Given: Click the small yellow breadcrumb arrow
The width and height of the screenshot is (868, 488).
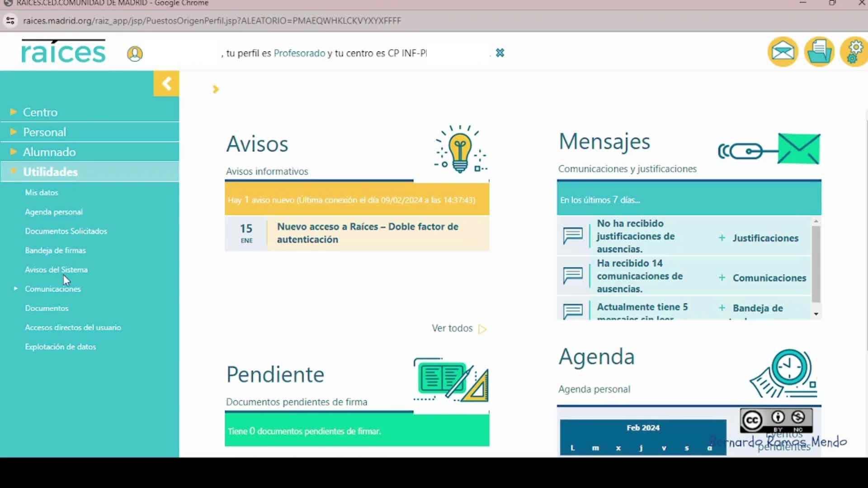Looking at the screenshot, I should 216,89.
